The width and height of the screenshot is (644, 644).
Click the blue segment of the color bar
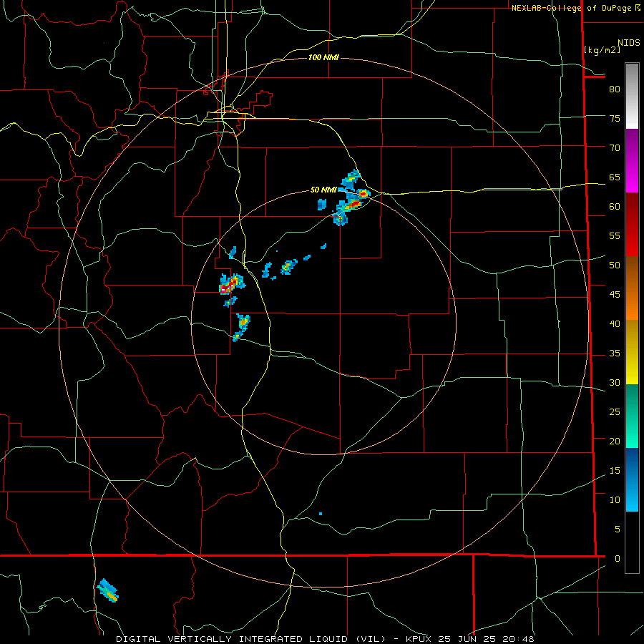pyautogui.click(x=632, y=479)
